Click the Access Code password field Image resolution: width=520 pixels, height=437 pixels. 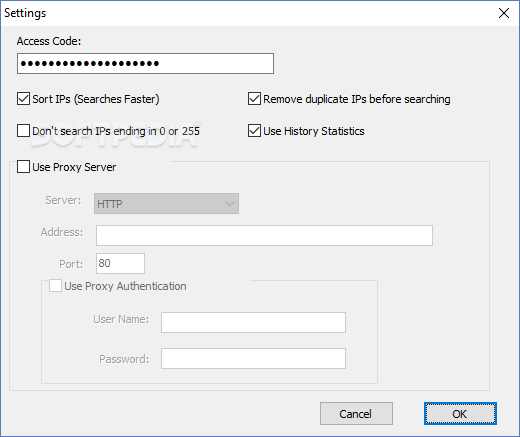point(145,63)
